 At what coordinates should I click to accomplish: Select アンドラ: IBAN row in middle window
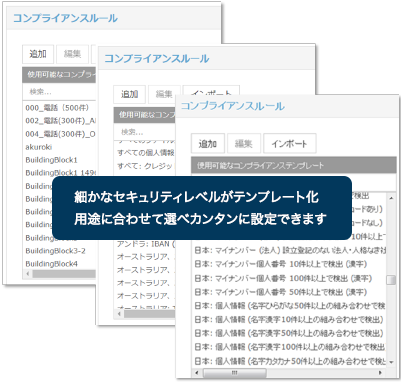(146, 244)
